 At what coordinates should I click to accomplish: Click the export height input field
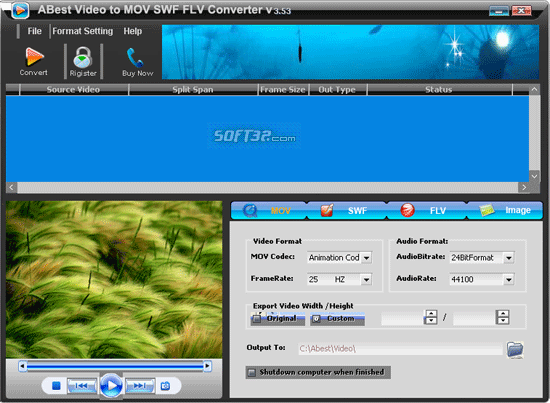coord(475,318)
